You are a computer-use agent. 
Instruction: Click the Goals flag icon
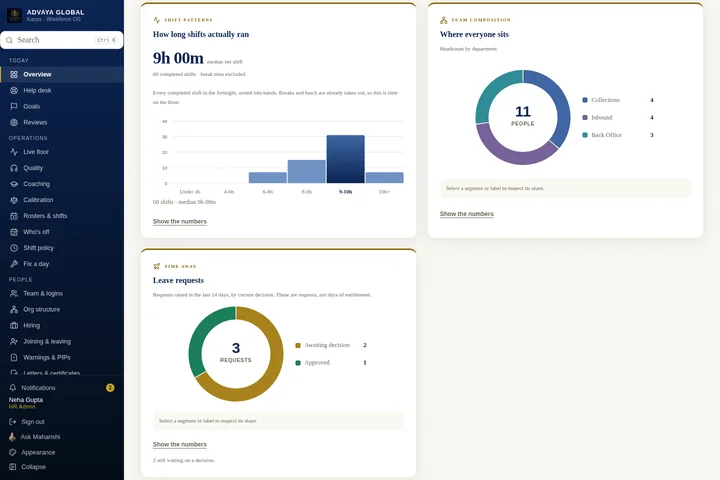[14, 107]
